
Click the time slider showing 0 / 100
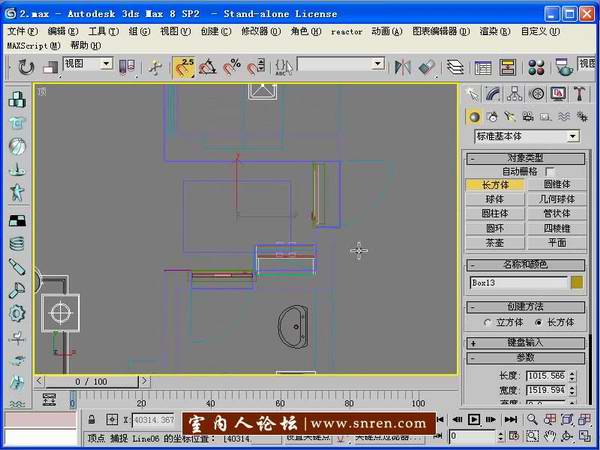[91, 382]
